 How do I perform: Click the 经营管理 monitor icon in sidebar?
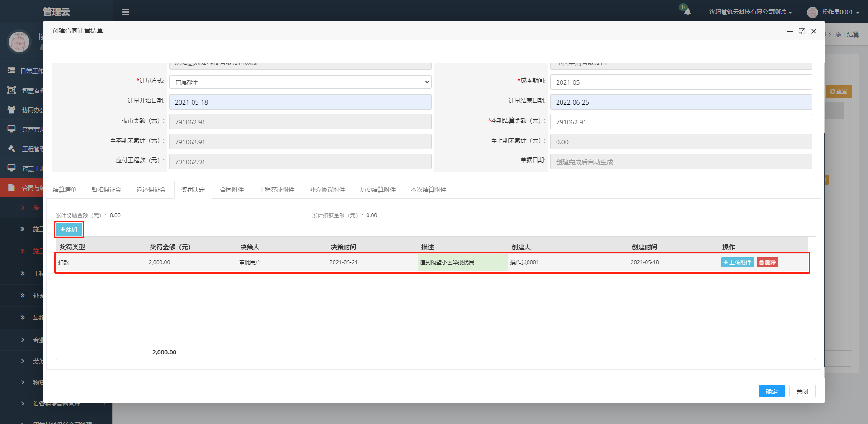(x=12, y=129)
